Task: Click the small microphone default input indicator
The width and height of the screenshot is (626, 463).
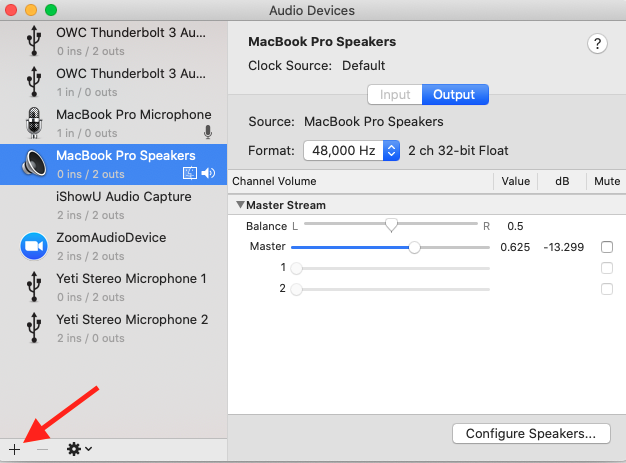Action: point(208,132)
